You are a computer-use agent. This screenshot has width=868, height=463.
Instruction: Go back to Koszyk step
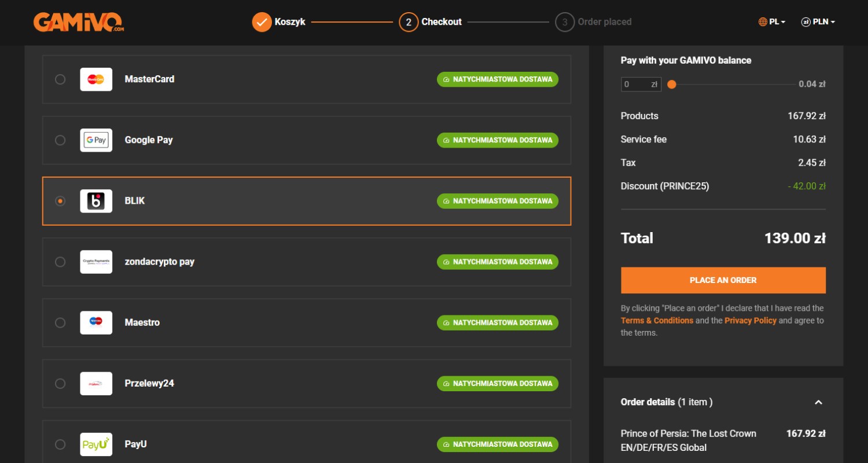coord(290,22)
